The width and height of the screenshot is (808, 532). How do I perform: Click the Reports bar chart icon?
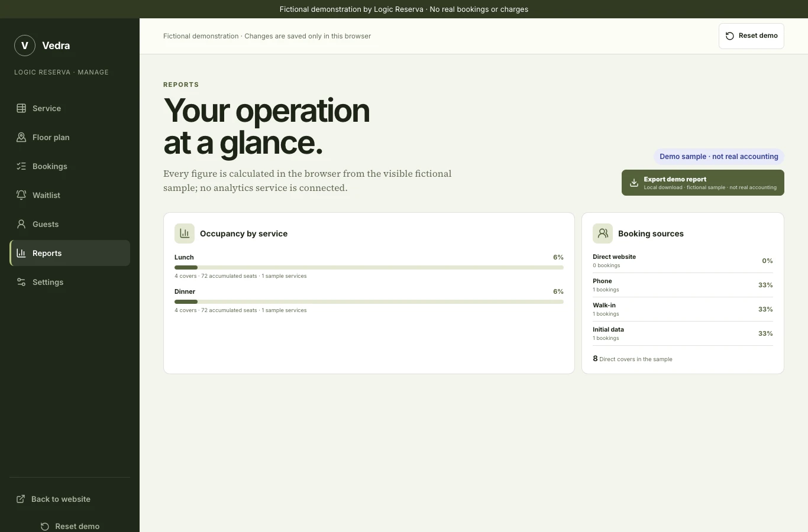point(21,253)
